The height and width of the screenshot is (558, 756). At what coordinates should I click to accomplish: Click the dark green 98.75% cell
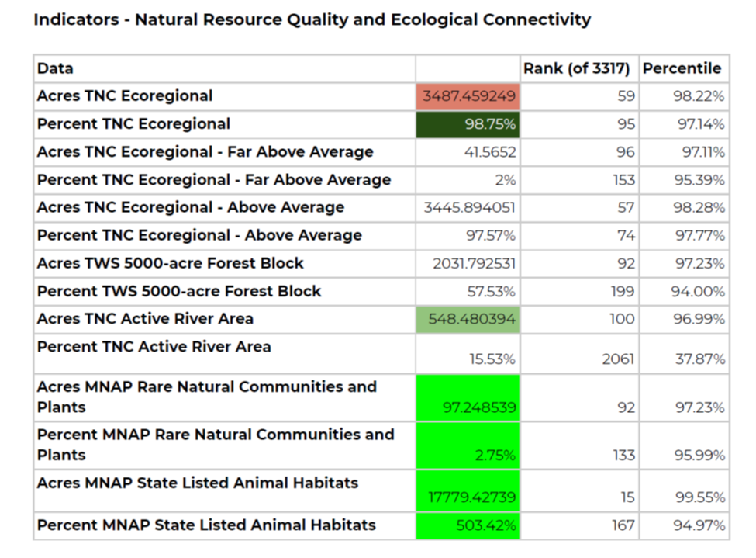click(x=468, y=124)
